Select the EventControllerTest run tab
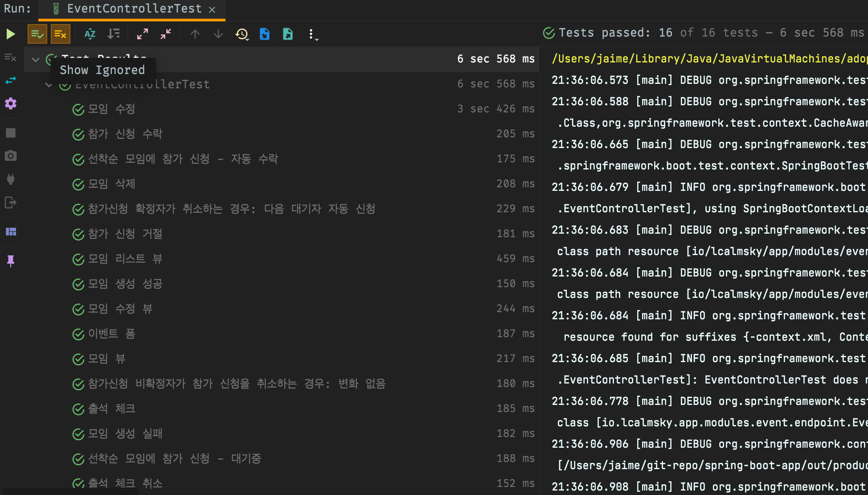Screen dimensions: 868x495 pos(134,9)
